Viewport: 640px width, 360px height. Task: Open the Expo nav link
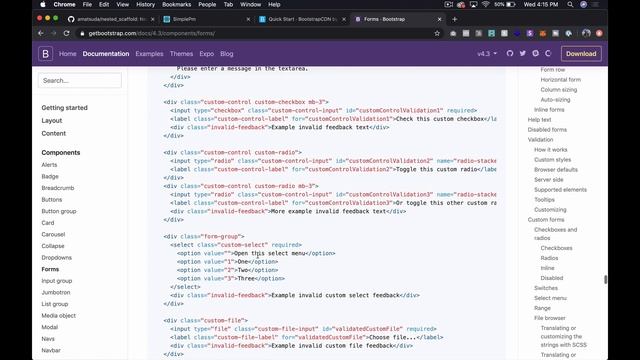pos(207,53)
